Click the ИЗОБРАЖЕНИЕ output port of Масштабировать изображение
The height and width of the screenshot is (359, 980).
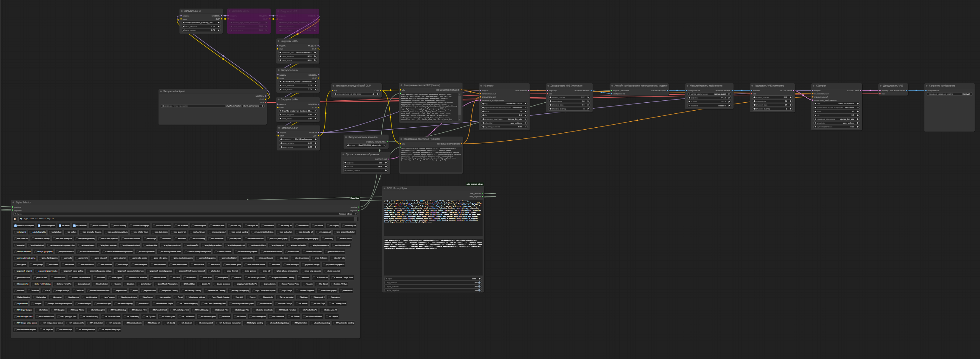(x=732, y=90)
